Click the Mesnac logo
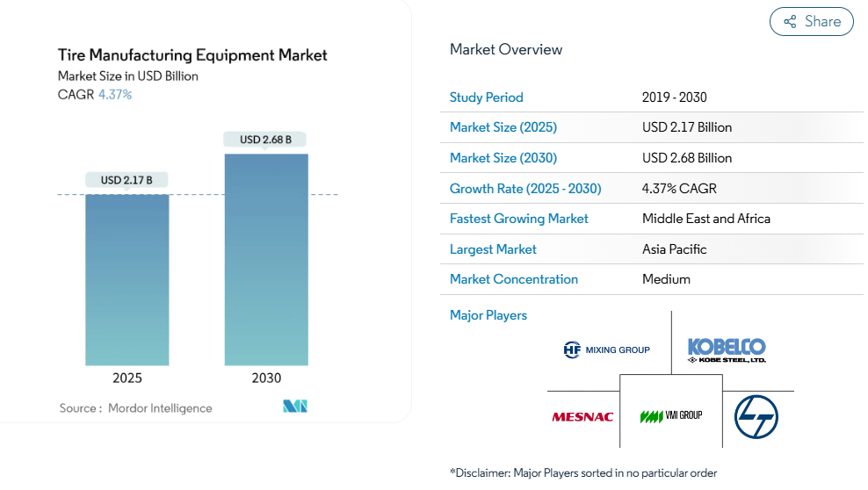Screen dimensions: 868x490 [x=582, y=416]
